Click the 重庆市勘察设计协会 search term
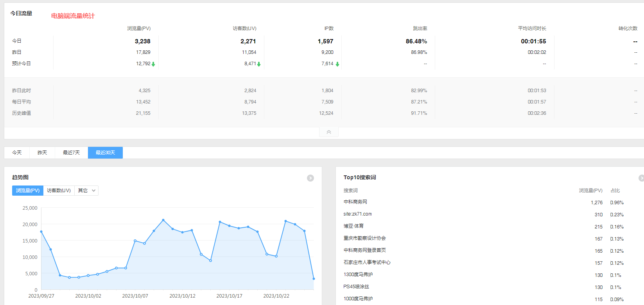644x305 pixels. click(x=364, y=238)
